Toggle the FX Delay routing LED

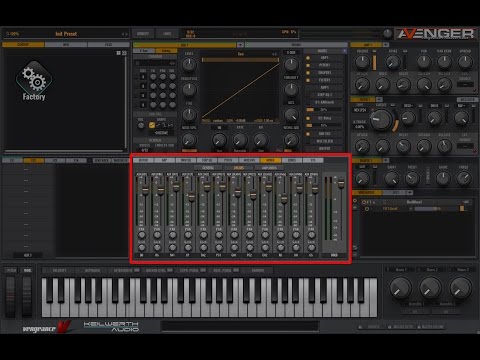pyautogui.click(x=308, y=118)
